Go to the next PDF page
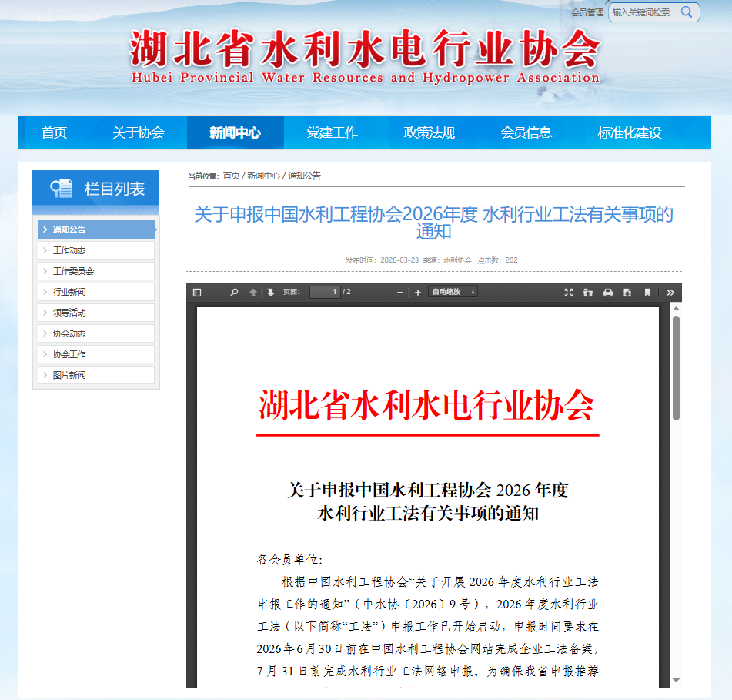Image resolution: width=732 pixels, height=700 pixels. (x=271, y=293)
